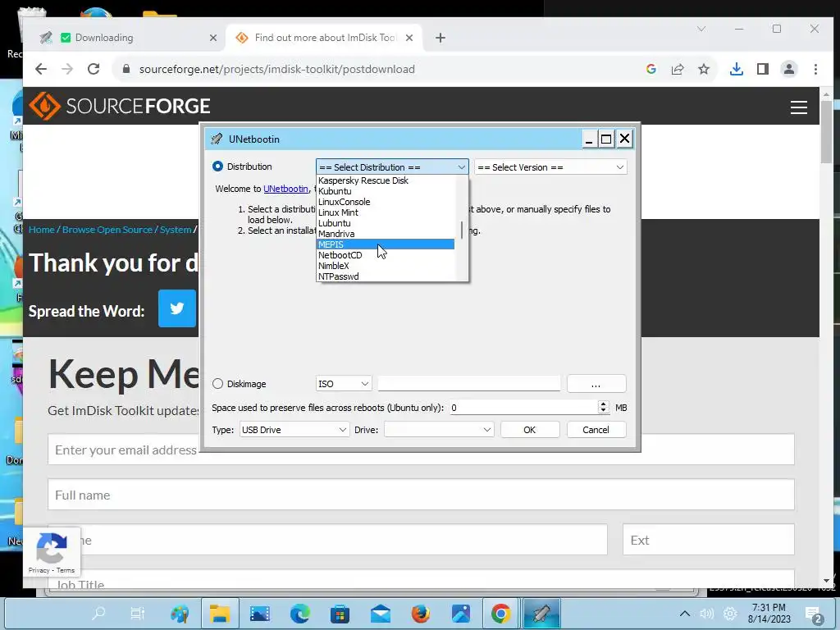Choose Lubuntu from the distribution list
Viewport: 840px width, 630px height.
(335, 223)
